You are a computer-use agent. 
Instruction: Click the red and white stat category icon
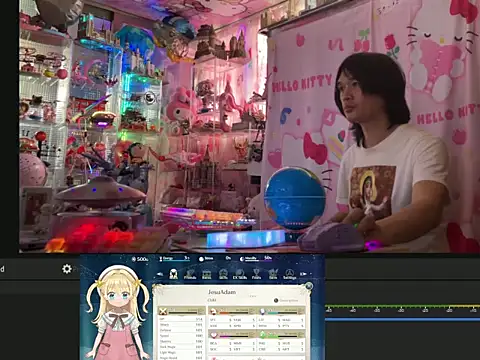[214, 312]
